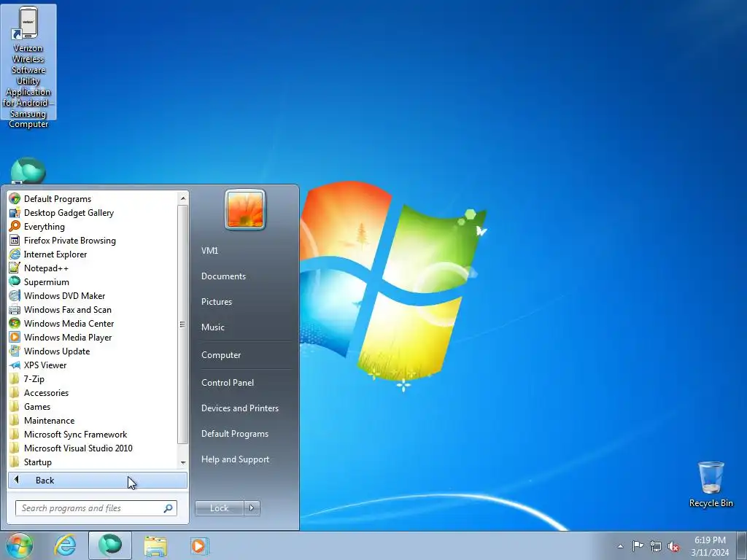Click the user account picture
Screen dimensions: 747x560
245,209
